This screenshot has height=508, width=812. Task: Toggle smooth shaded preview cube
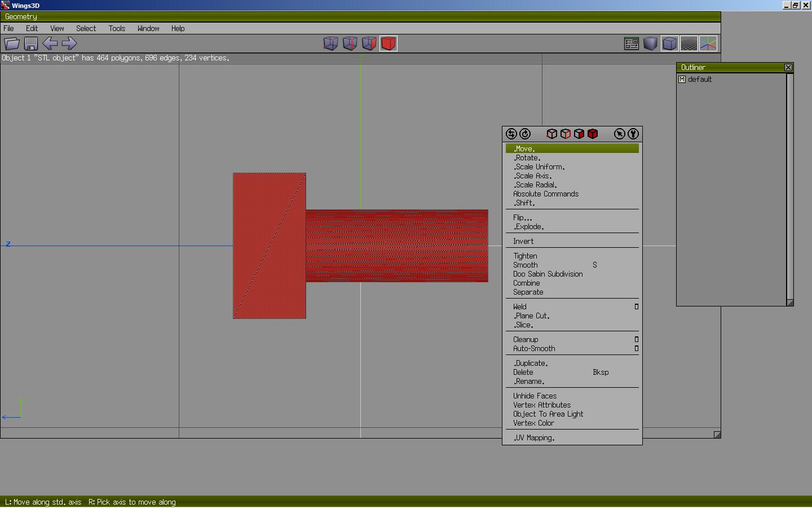tap(651, 43)
